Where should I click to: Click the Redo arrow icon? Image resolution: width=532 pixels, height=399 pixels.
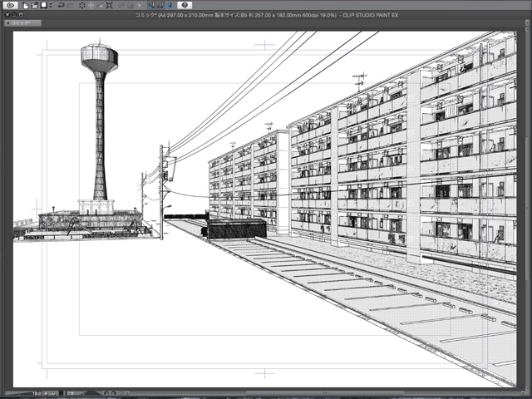pos(70,5)
